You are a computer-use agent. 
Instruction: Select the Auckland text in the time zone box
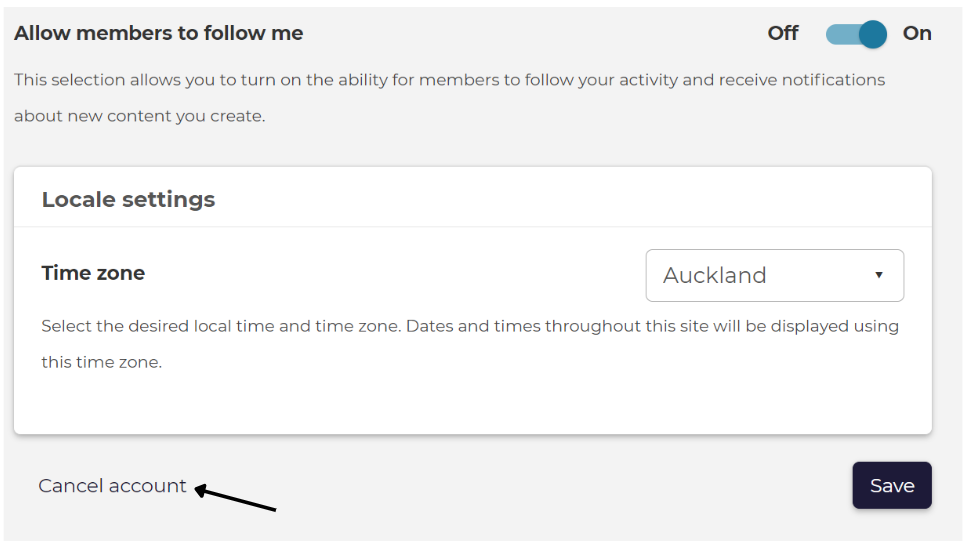tap(715, 275)
